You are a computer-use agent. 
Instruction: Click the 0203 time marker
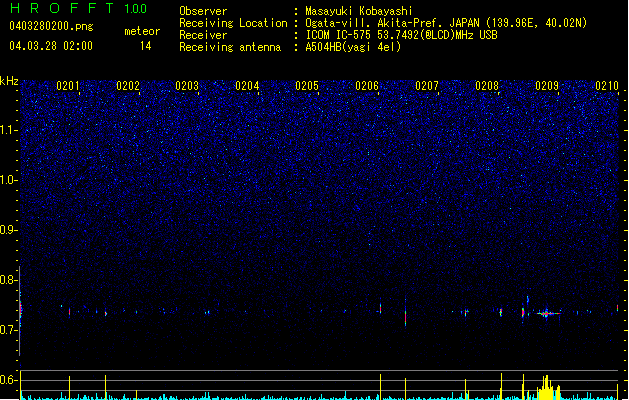187,86
